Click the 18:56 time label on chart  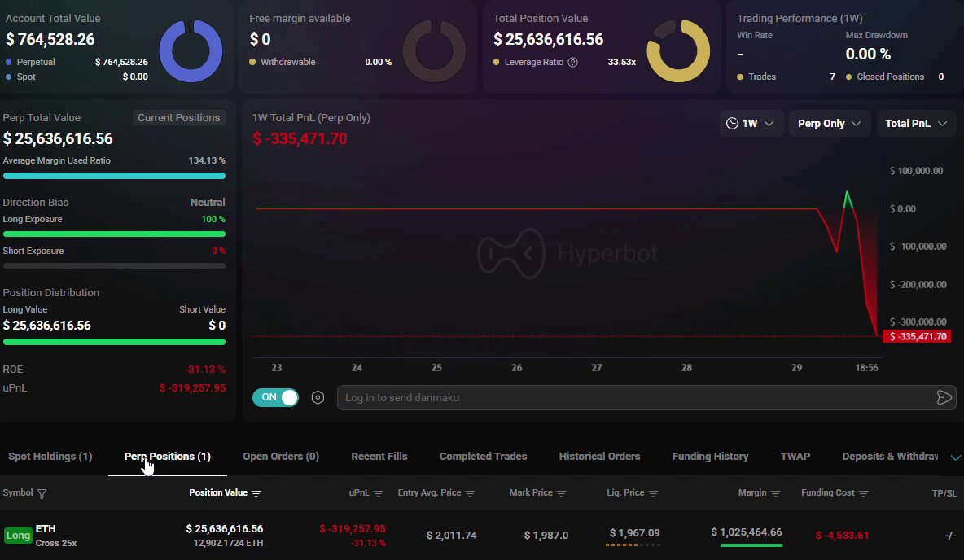(866, 368)
